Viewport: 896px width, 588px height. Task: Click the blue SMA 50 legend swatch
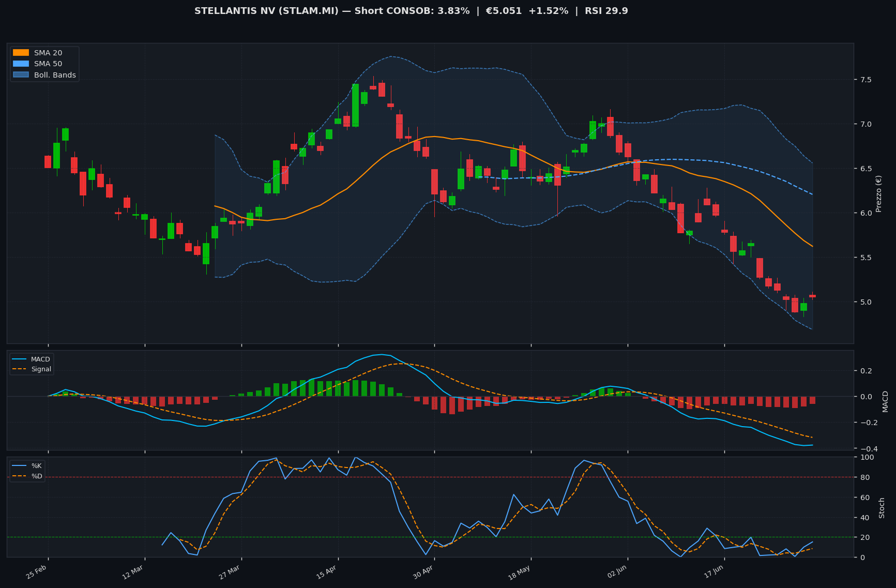coord(21,64)
